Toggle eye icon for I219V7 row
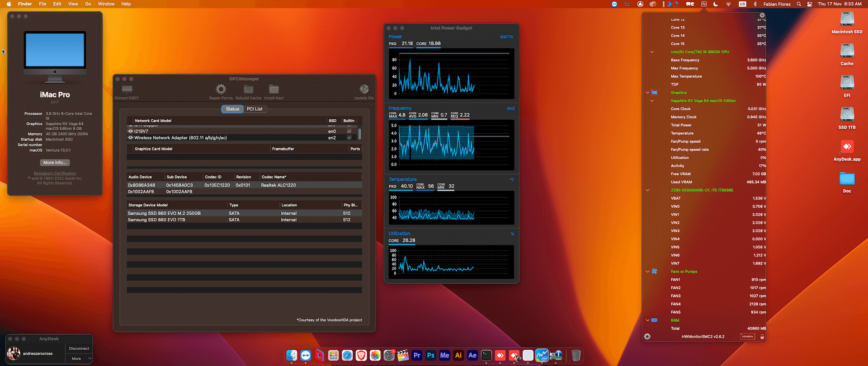 coord(131,131)
